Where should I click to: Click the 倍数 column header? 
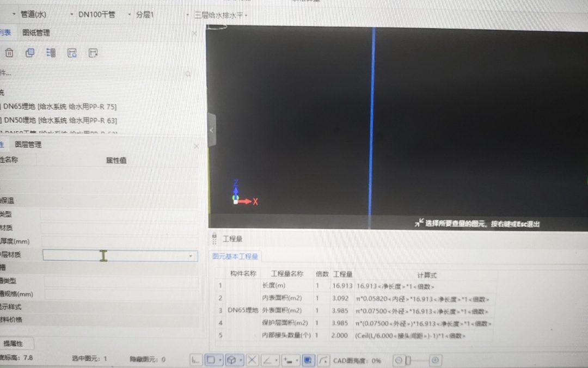322,274
